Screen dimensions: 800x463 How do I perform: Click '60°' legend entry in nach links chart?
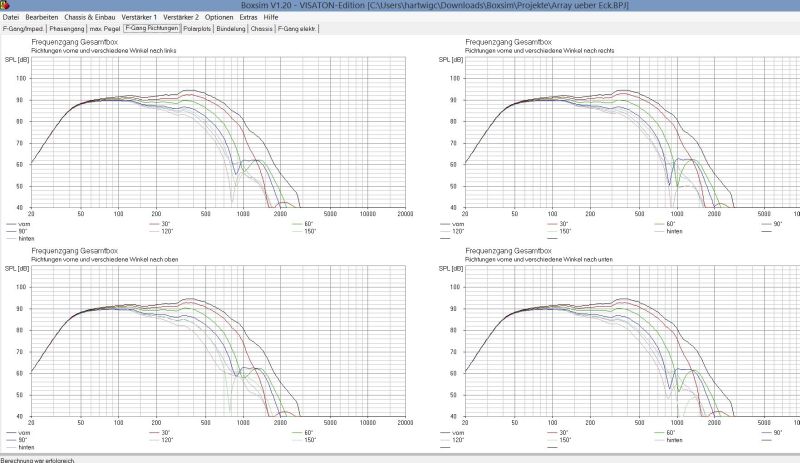click(303, 224)
